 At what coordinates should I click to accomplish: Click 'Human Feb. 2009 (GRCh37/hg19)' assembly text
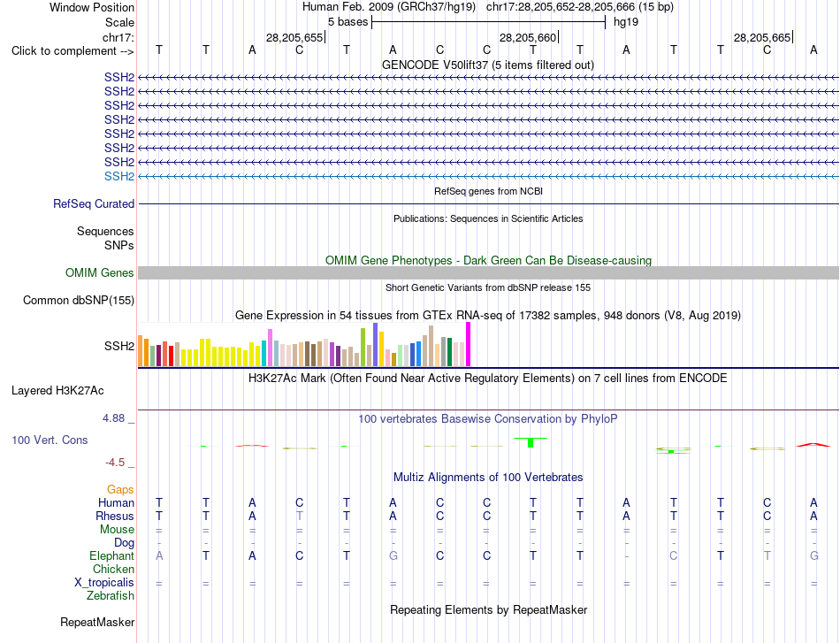click(389, 7)
